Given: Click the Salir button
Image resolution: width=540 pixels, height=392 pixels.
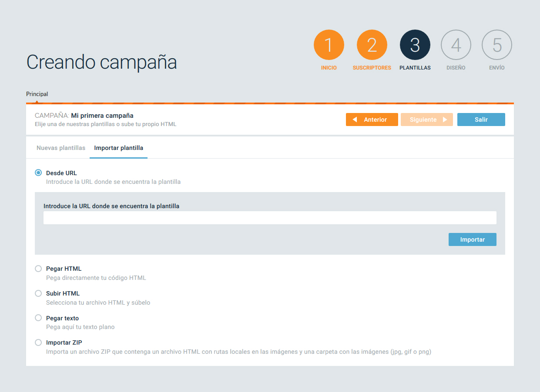Looking at the screenshot, I should [481, 120].
